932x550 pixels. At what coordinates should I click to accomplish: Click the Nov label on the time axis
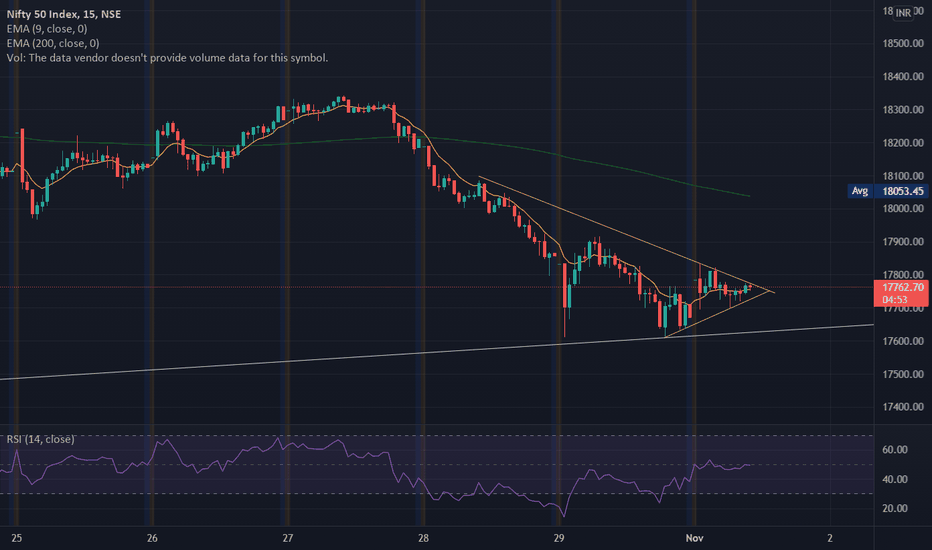tap(694, 538)
